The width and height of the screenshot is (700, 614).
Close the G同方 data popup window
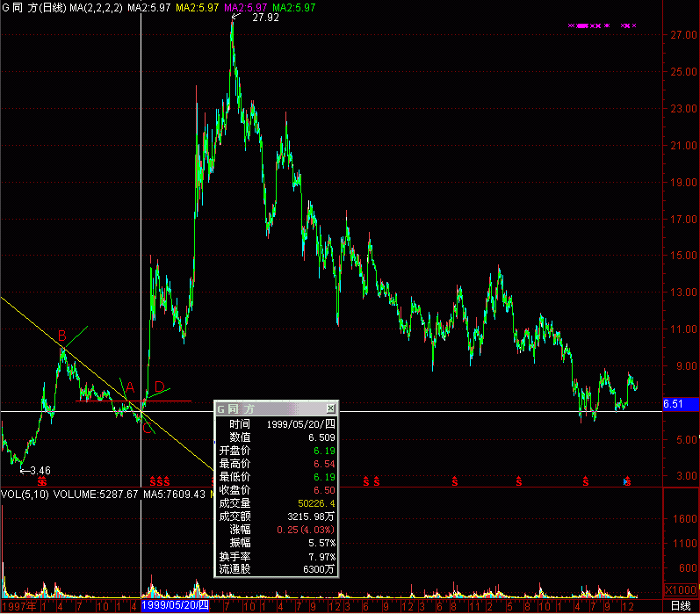(x=330, y=408)
